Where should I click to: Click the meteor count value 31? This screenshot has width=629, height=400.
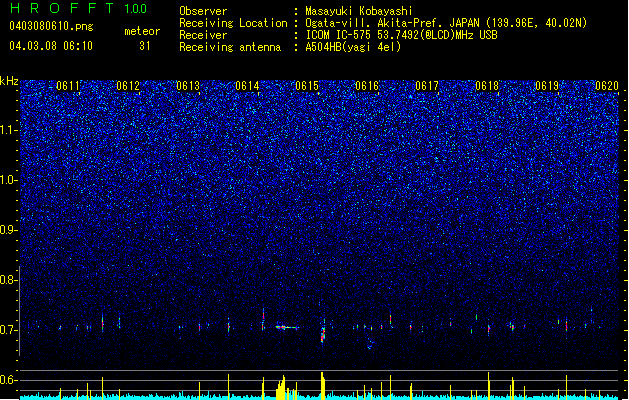(x=145, y=46)
